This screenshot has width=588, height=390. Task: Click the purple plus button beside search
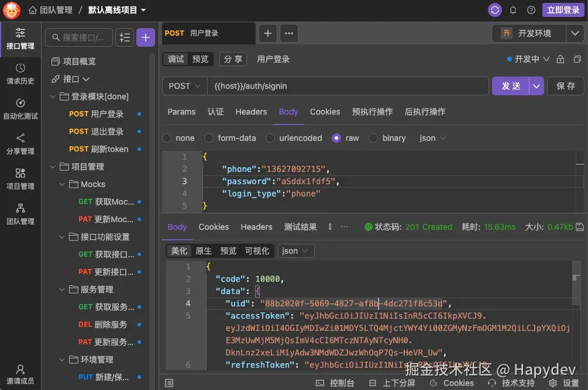145,37
